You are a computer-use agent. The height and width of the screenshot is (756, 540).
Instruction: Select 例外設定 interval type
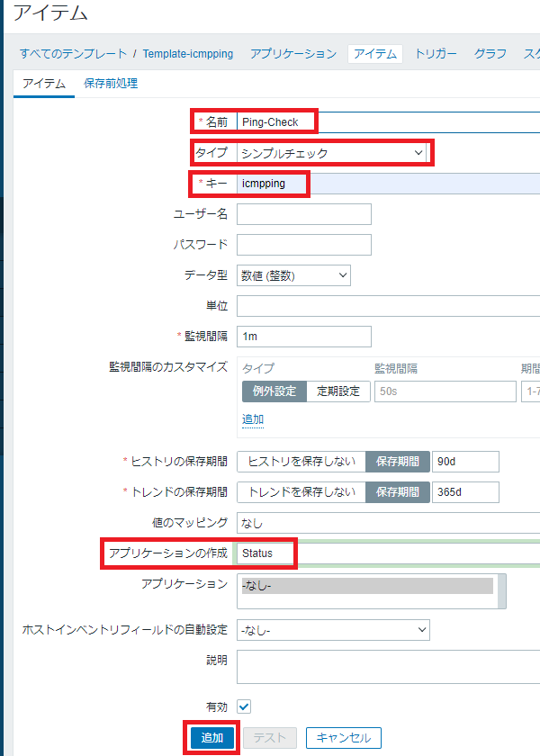[274, 391]
